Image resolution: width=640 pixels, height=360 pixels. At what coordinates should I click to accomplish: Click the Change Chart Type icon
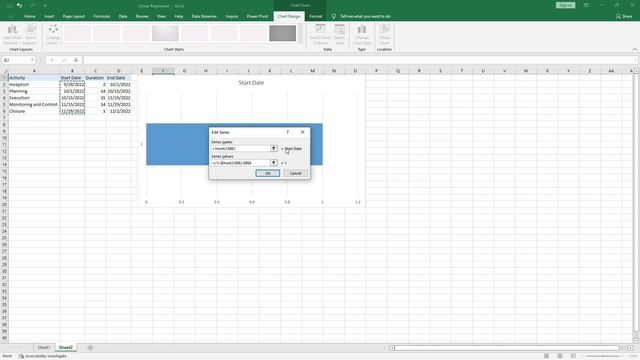coord(362,34)
